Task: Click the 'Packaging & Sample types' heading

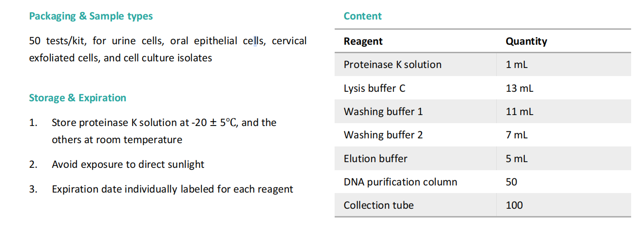Action: [x=91, y=16]
